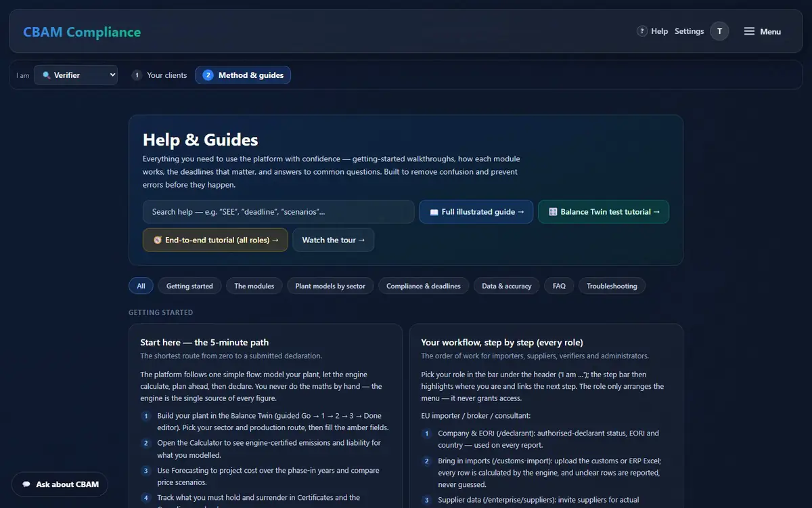Click the Help link in header
Viewport: 812px width, 508px height.
tap(660, 31)
